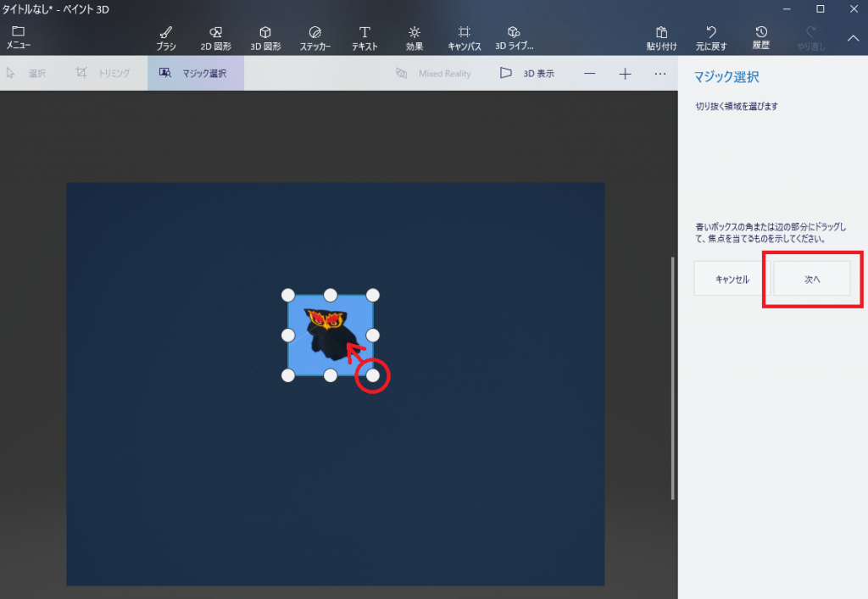Open the 2D shapes (2D 図形) tool
Screen dimensions: 868x599
(x=215, y=37)
